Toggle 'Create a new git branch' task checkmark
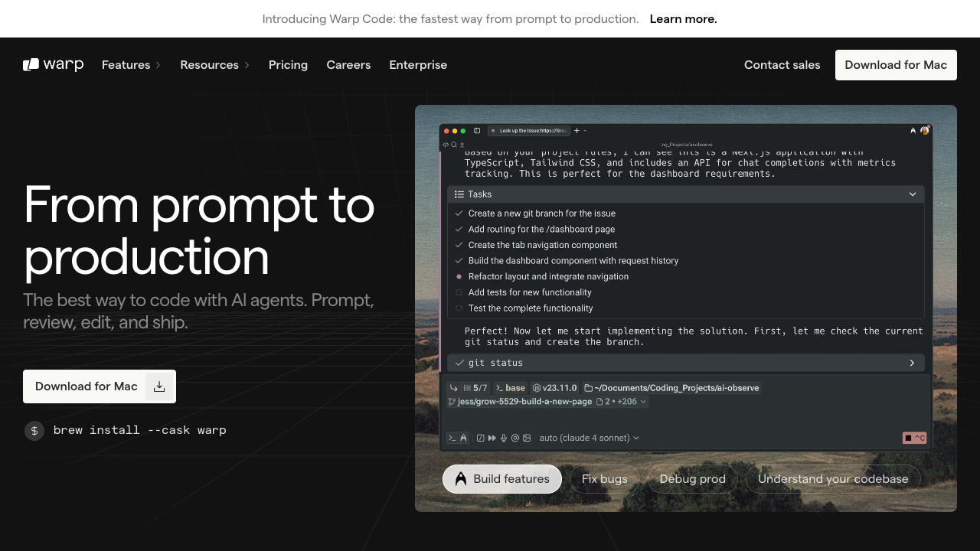980x551 pixels. 459,214
